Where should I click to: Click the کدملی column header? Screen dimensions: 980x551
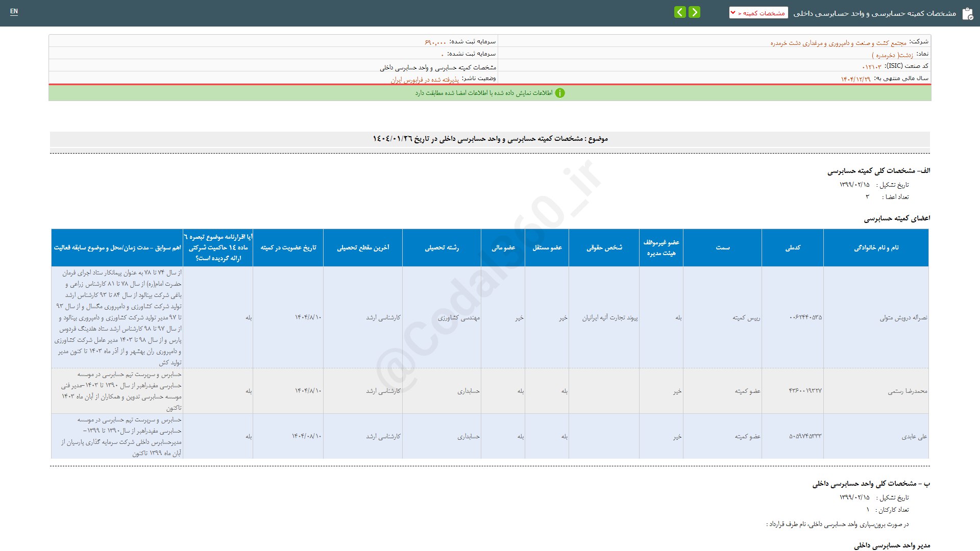[x=792, y=247]
